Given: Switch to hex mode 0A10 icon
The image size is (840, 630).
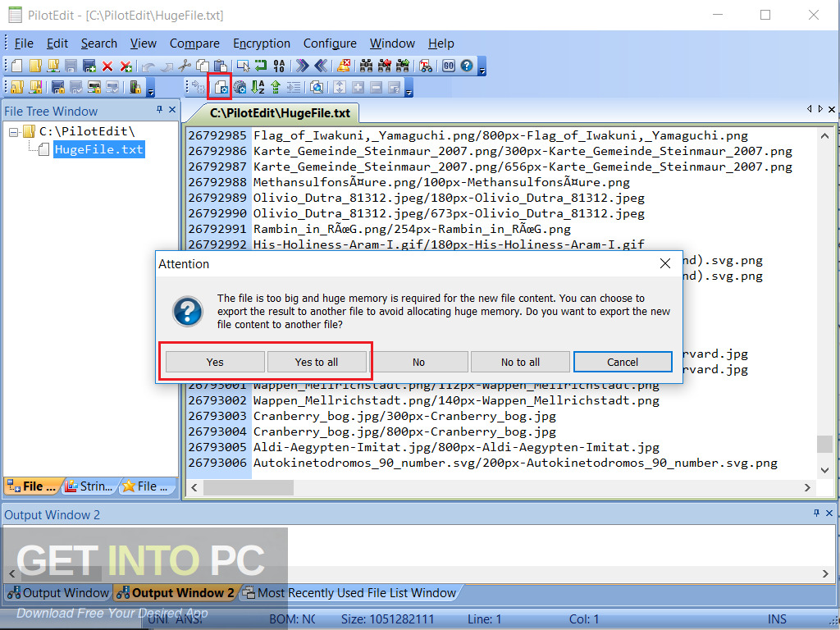Looking at the screenshot, I should click(x=279, y=66).
